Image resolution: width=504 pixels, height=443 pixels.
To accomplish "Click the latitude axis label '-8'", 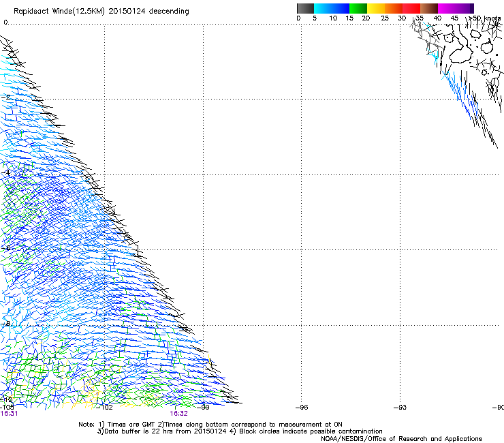I will [6, 324].
